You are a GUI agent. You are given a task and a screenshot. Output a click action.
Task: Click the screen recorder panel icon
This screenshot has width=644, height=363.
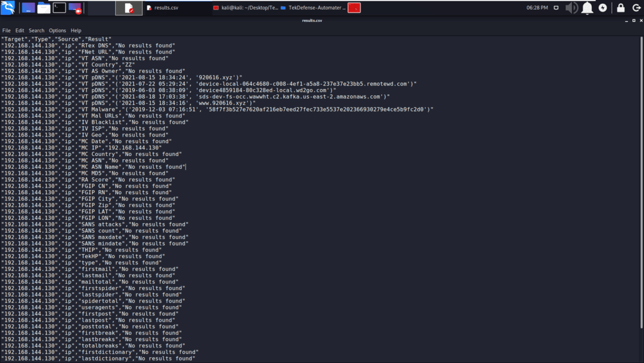[74, 8]
